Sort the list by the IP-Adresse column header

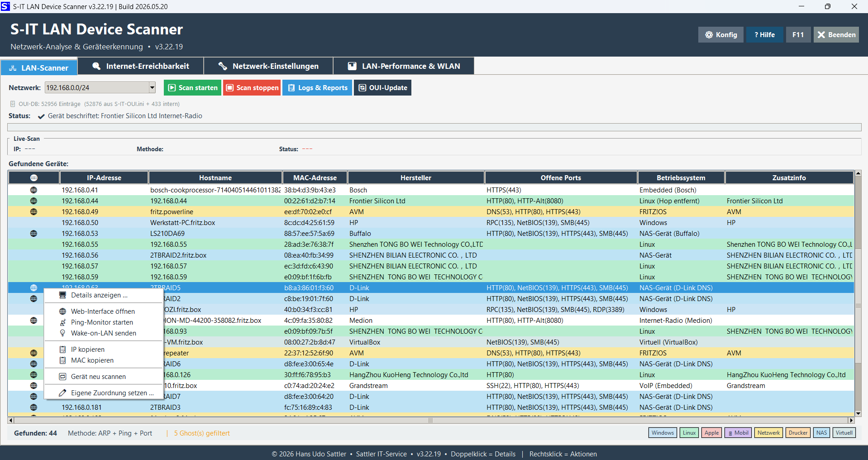coord(104,178)
